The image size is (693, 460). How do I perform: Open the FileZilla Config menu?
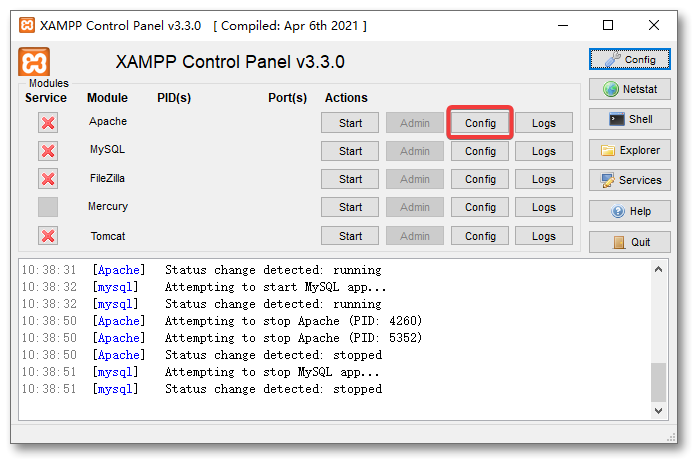480,179
